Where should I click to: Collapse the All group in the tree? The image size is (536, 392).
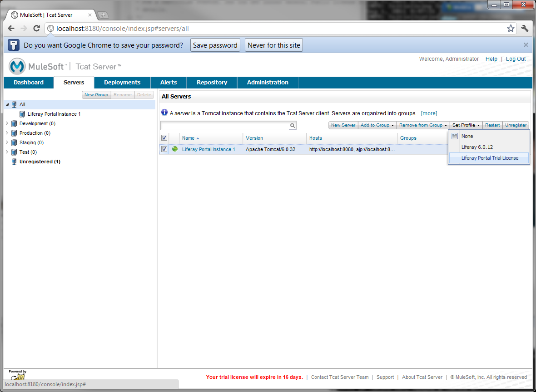click(7, 104)
